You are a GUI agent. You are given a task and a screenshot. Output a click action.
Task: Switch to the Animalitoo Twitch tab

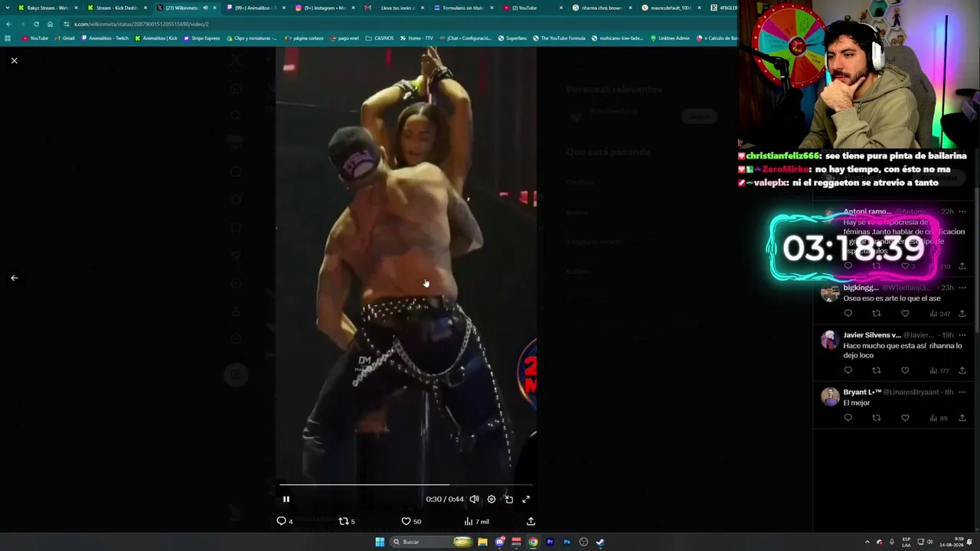pos(254,8)
